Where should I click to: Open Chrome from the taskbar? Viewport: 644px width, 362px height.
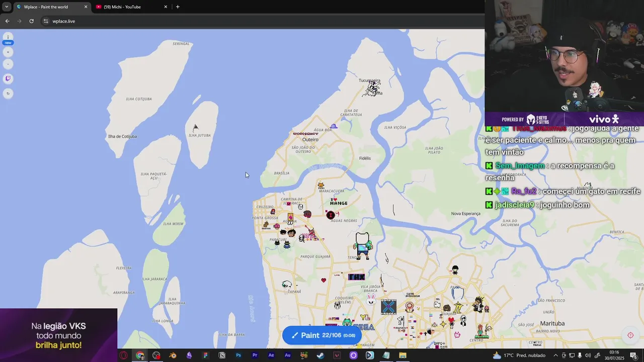140,355
